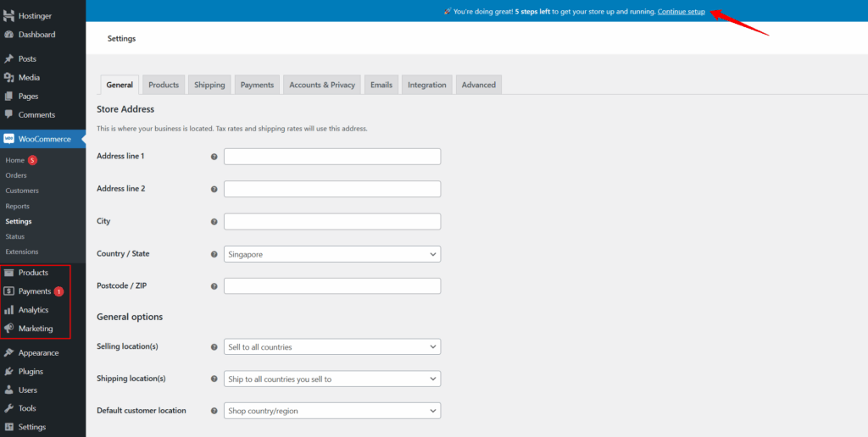
Task: Focus the Address line 2 field
Action: pos(331,189)
